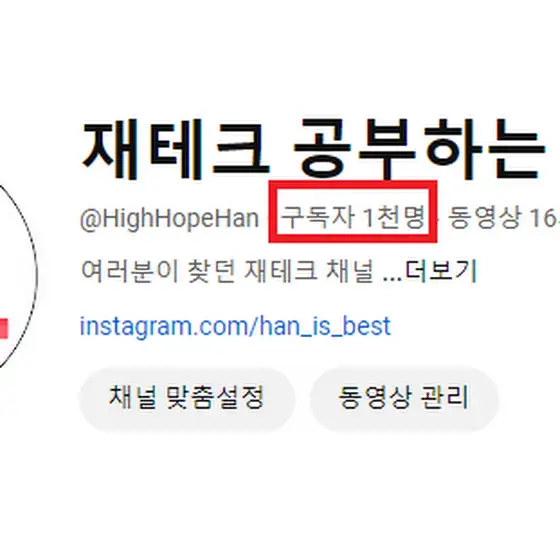The image size is (560, 560).
Task: Expand the description with 더보기
Action: (x=441, y=272)
